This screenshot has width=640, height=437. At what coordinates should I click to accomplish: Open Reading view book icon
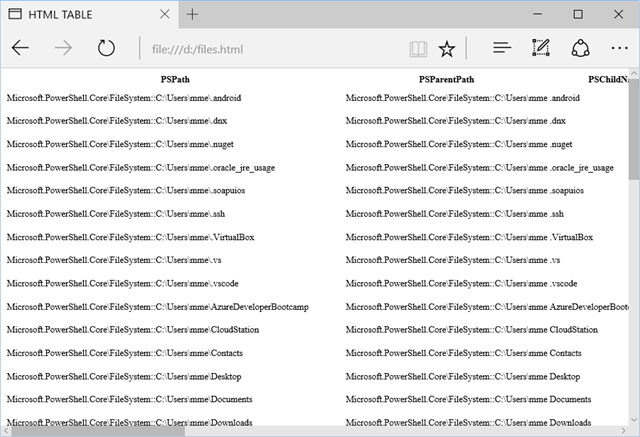[x=418, y=49]
